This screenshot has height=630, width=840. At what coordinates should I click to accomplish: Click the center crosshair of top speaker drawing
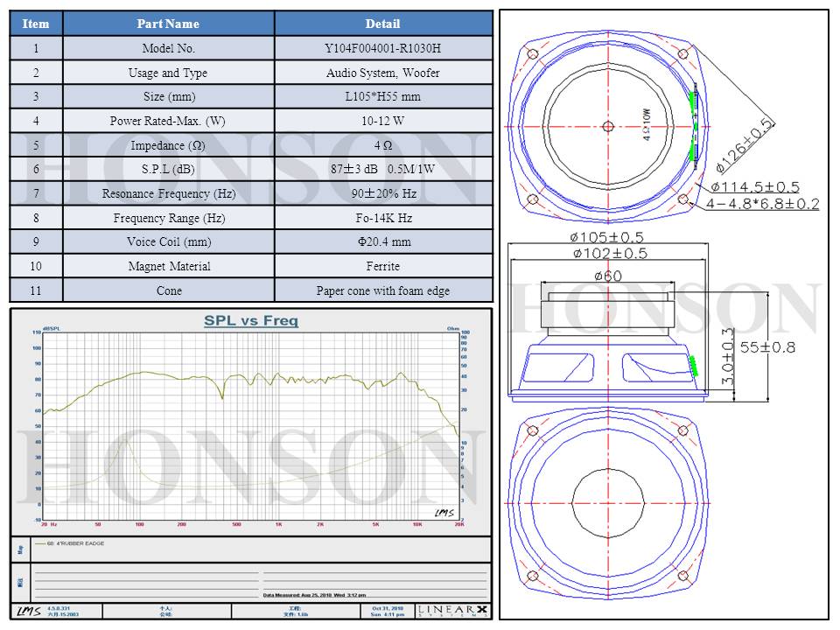pyautogui.click(x=608, y=126)
